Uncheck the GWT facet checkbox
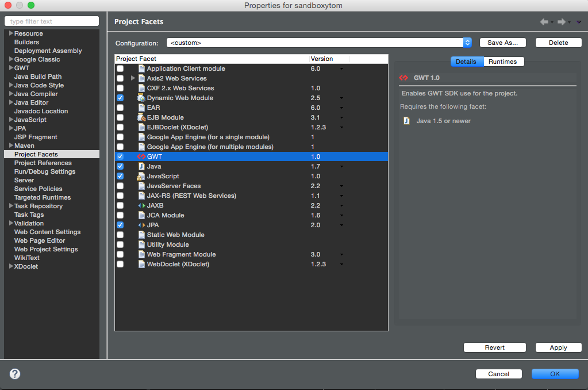This screenshot has width=588, height=390. pyautogui.click(x=120, y=156)
